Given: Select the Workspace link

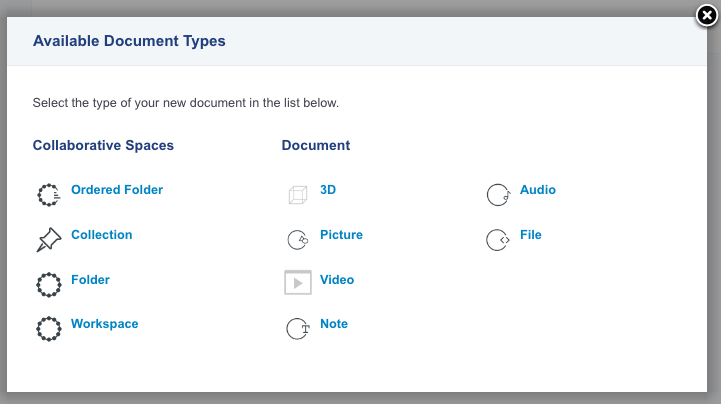Looking at the screenshot, I should [104, 324].
